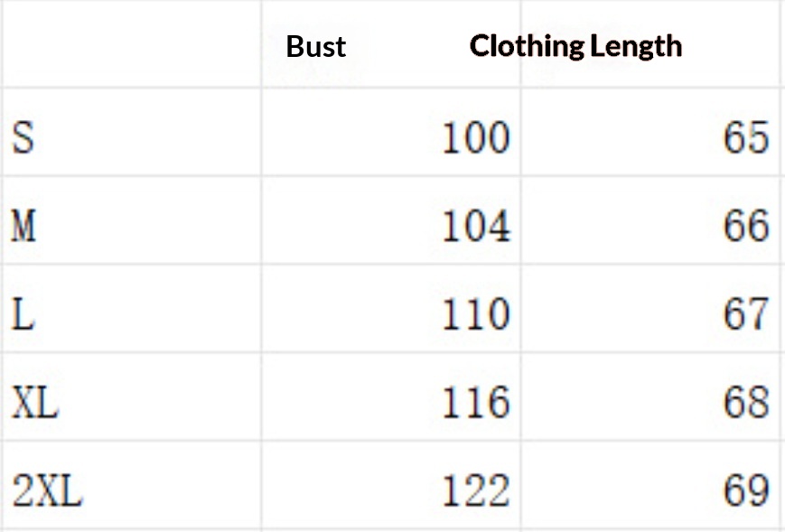Select the bust value 104 cell
The height and width of the screenshot is (532, 785).
[x=391, y=220]
